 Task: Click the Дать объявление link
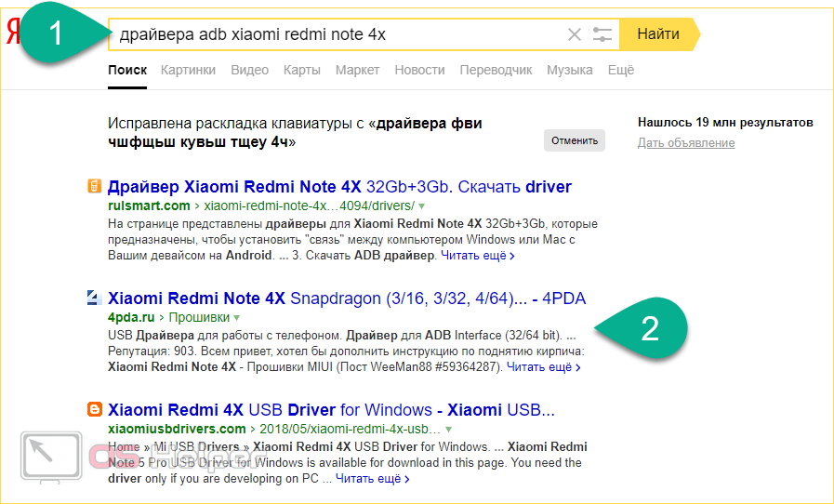click(686, 142)
